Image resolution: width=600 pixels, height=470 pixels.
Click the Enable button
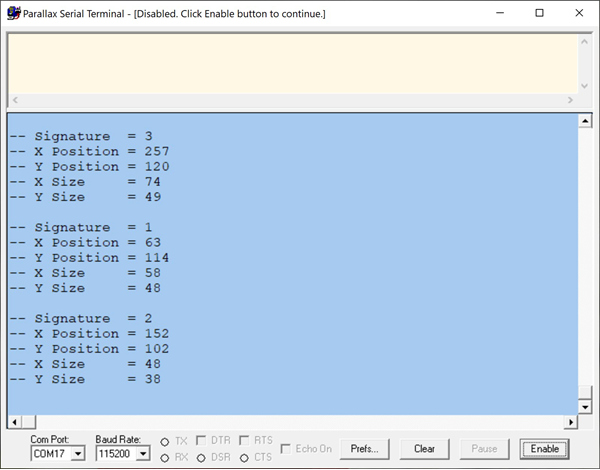click(x=545, y=449)
